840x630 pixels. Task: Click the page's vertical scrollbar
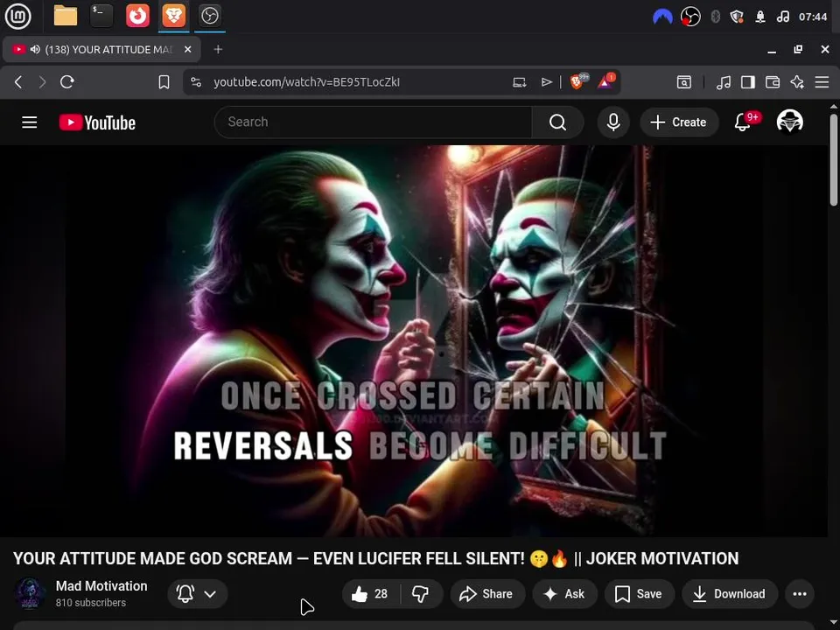(x=833, y=159)
